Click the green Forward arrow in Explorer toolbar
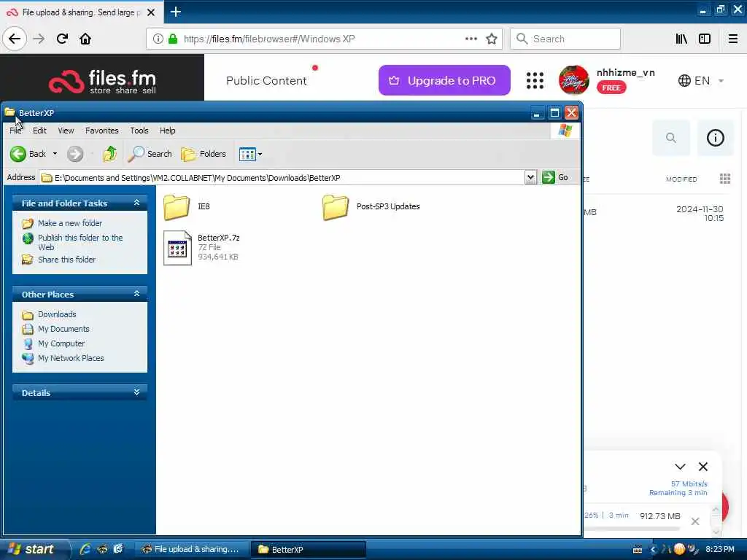This screenshot has height=560, width=747. click(75, 154)
